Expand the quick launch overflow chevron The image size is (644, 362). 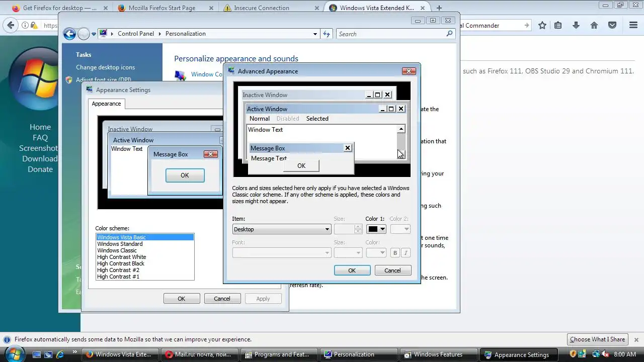[x=75, y=352]
